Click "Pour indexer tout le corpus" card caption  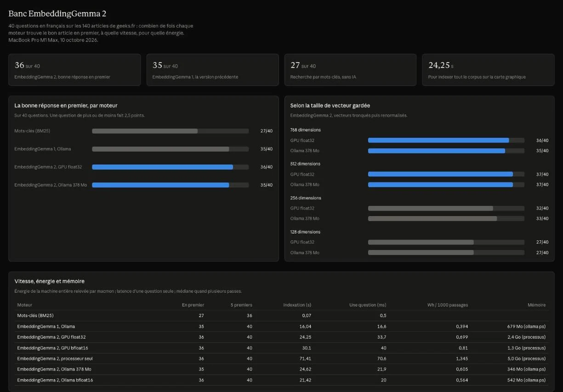pyautogui.click(x=477, y=77)
